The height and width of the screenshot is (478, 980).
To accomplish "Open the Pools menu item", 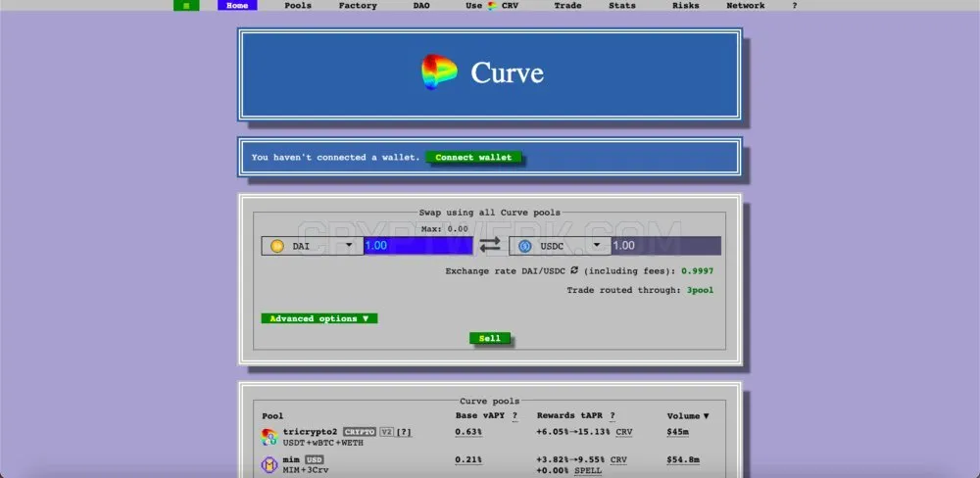I will (x=298, y=6).
